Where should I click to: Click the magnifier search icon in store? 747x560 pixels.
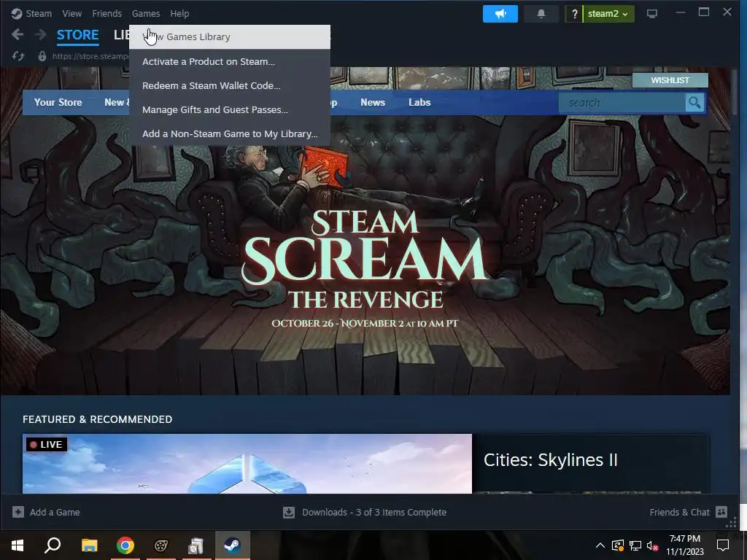pyautogui.click(x=694, y=102)
